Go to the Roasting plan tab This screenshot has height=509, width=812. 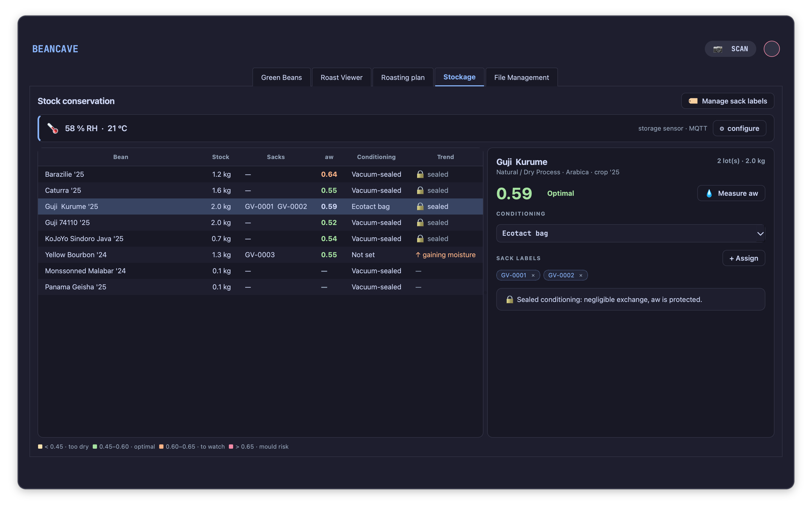403,78
